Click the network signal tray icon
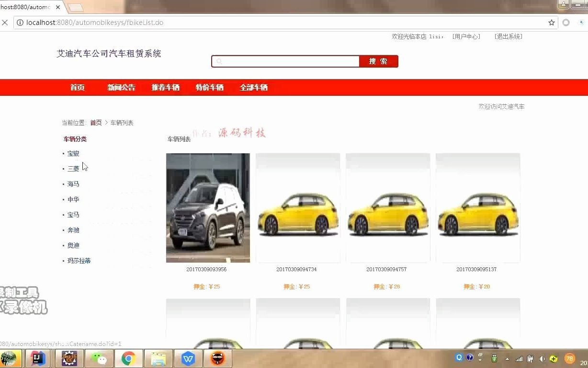The height and width of the screenshot is (368, 588). click(519, 358)
